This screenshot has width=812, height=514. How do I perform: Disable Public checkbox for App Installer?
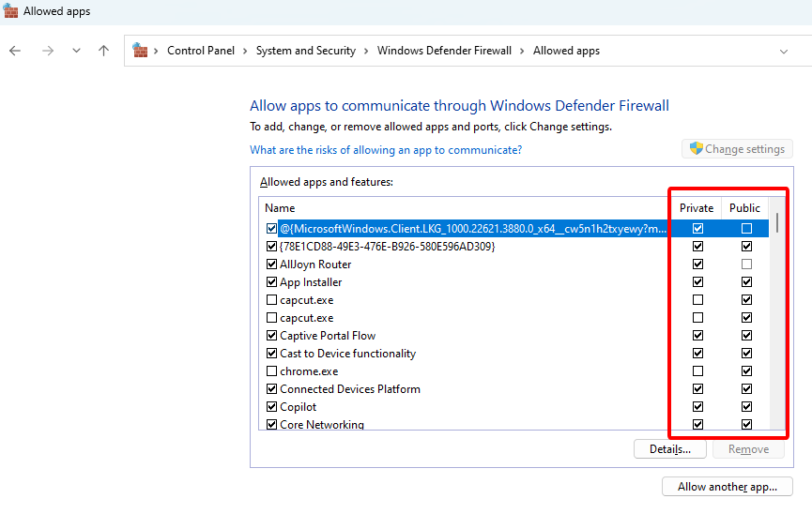[x=746, y=282]
